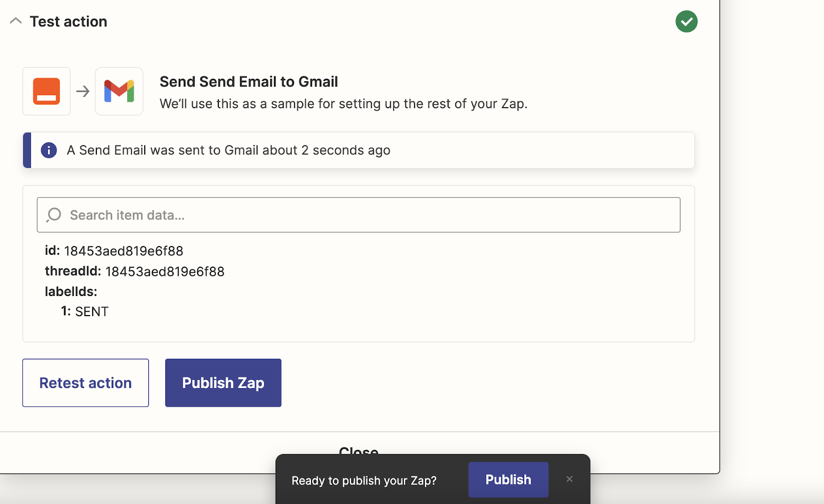Select the id value 18453aed819e6f88

[x=124, y=251]
